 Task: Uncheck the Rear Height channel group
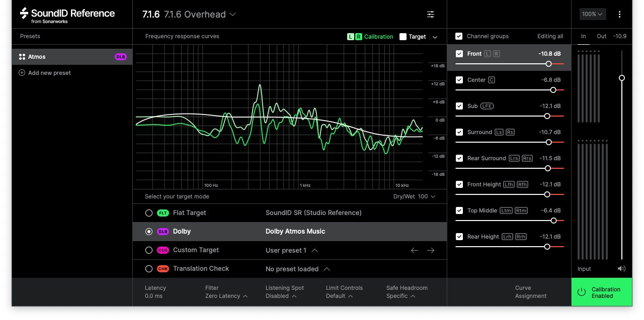click(459, 237)
